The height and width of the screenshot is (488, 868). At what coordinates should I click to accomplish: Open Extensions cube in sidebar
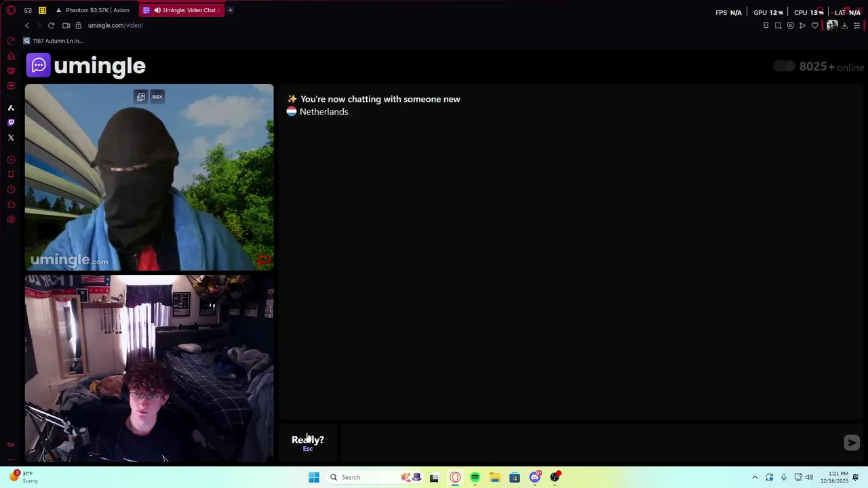click(x=11, y=205)
